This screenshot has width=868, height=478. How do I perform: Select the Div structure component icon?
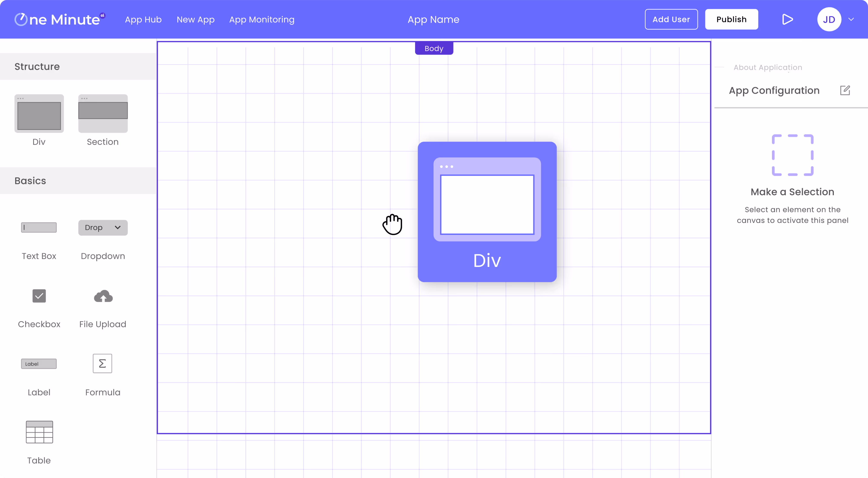tap(39, 113)
